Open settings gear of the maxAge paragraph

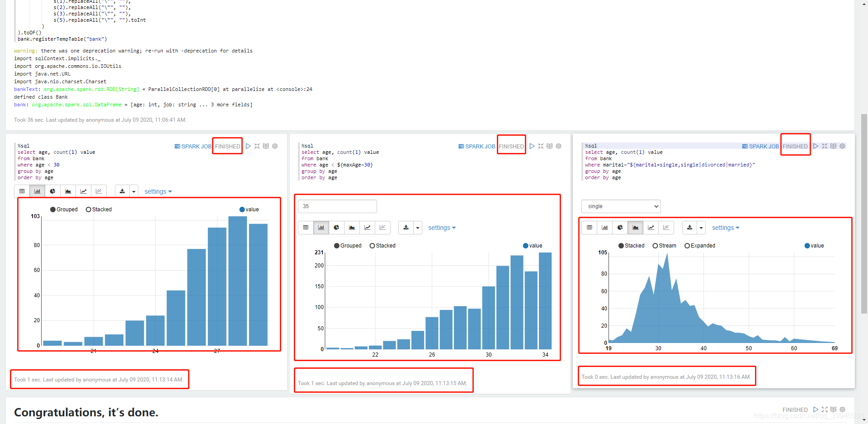point(559,146)
